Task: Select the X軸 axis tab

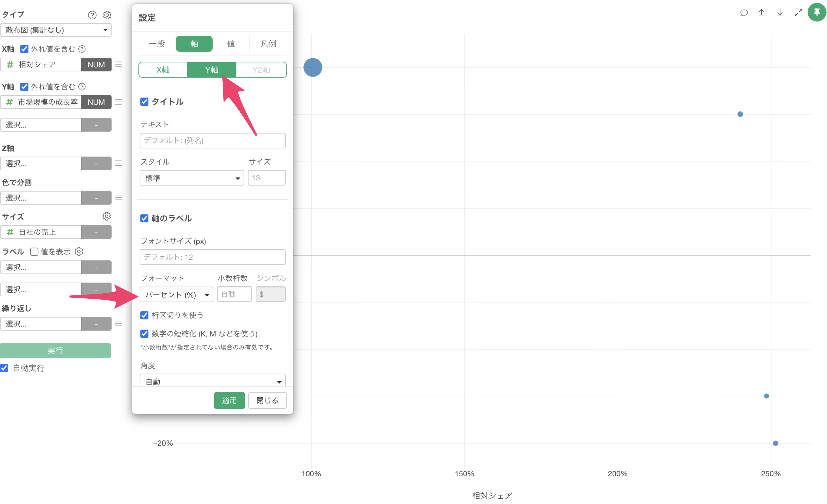Action: point(163,70)
